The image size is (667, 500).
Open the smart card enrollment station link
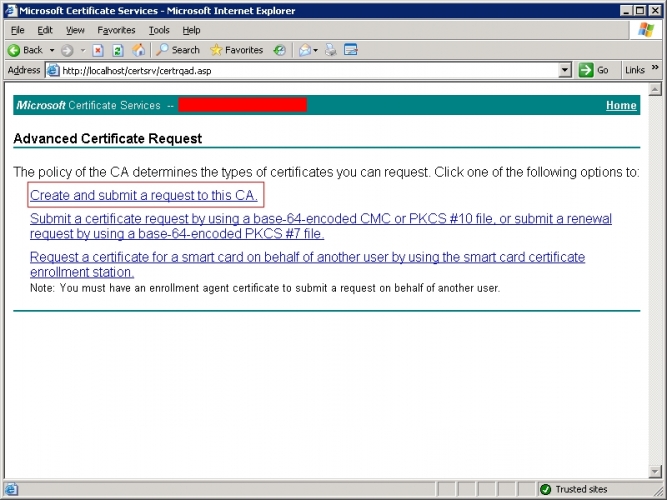pyautogui.click(x=307, y=264)
